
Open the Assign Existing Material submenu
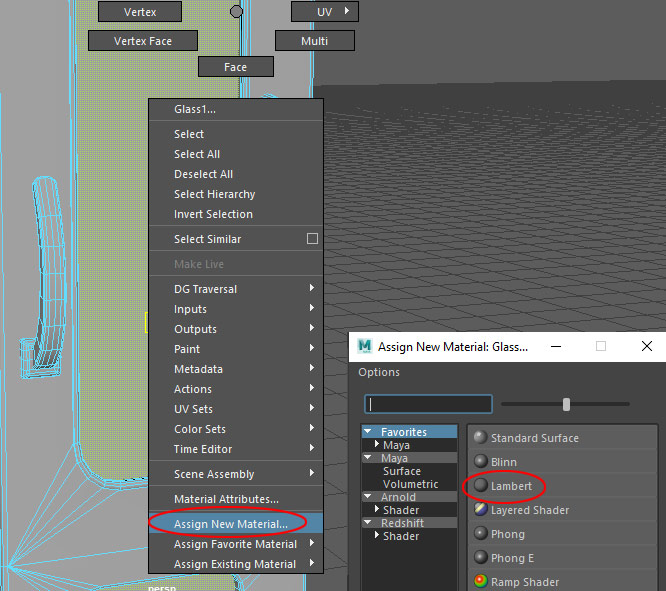tap(235, 564)
